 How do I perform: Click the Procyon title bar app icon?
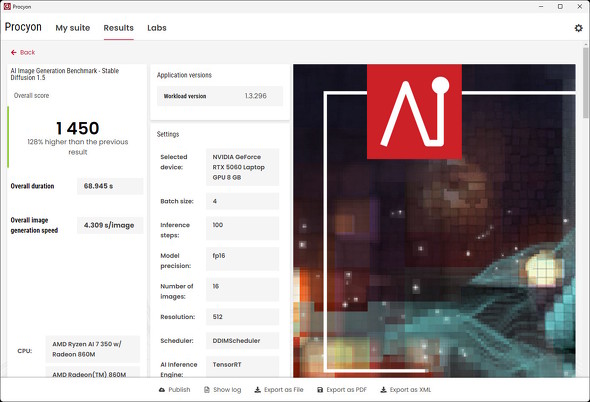coord(7,6)
